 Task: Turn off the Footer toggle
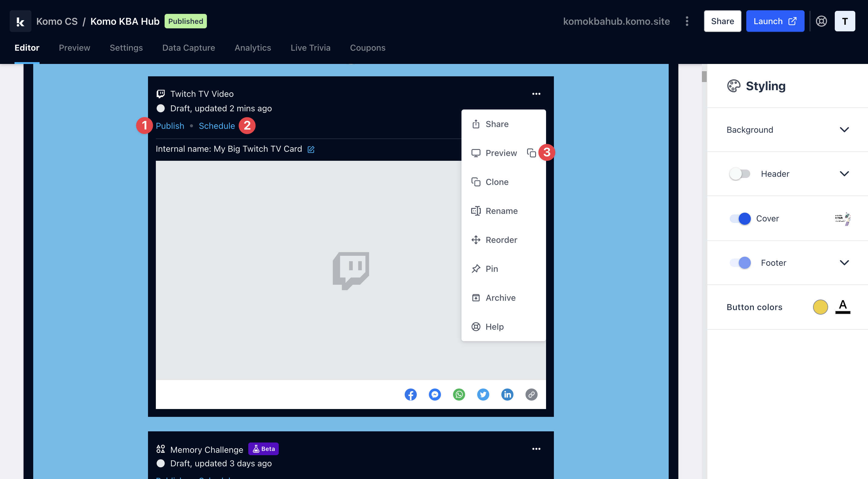(740, 262)
